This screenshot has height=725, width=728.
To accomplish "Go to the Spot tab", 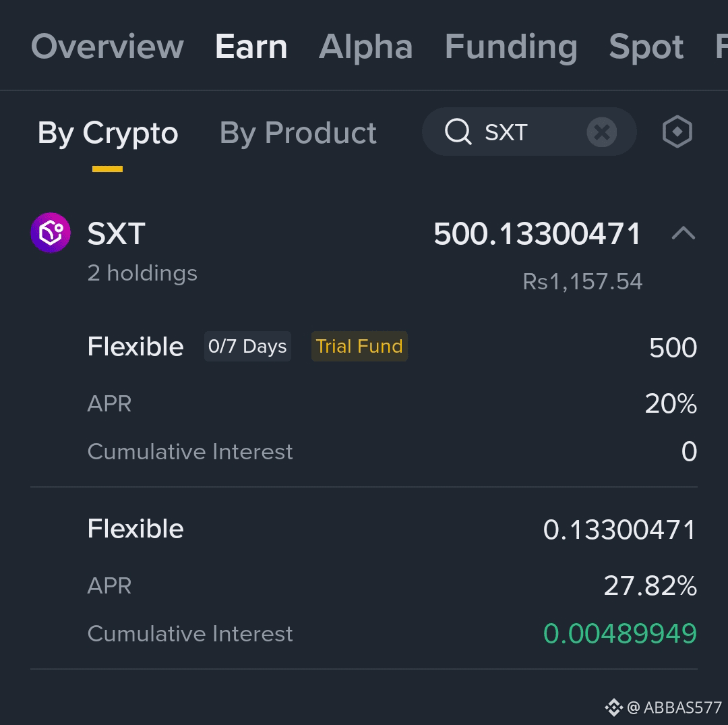I will [x=646, y=47].
